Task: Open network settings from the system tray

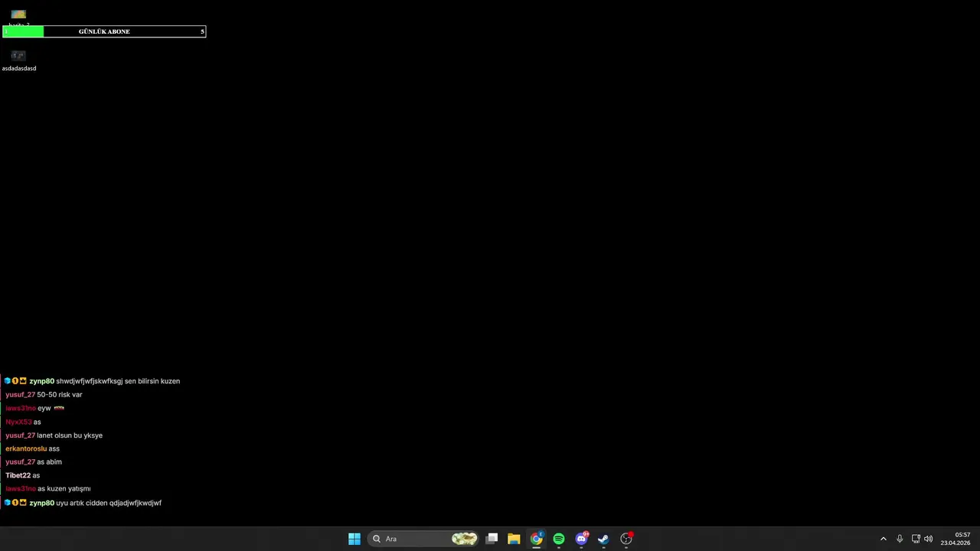Action: pos(916,539)
